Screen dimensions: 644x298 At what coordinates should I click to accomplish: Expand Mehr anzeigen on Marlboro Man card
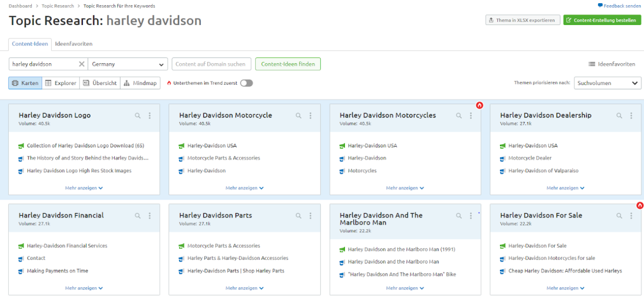tap(405, 288)
